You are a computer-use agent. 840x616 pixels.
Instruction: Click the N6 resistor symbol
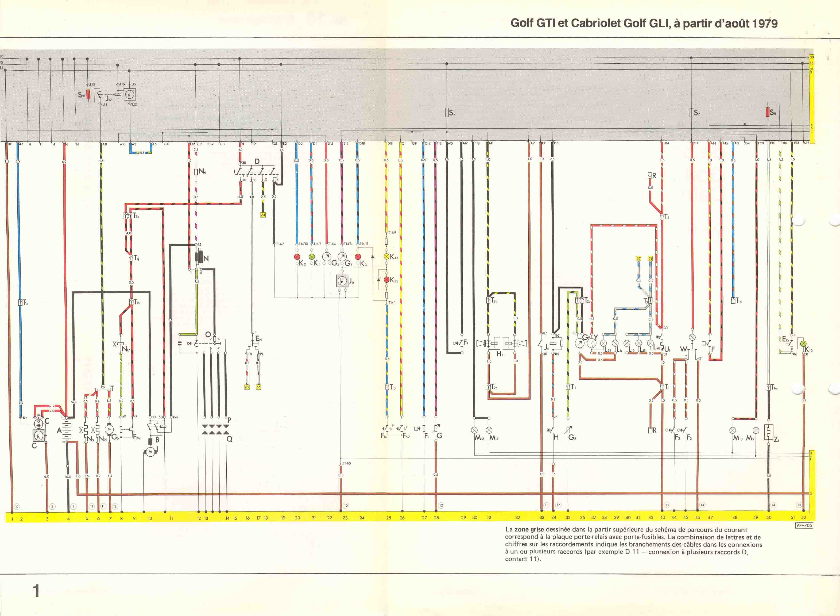click(196, 172)
